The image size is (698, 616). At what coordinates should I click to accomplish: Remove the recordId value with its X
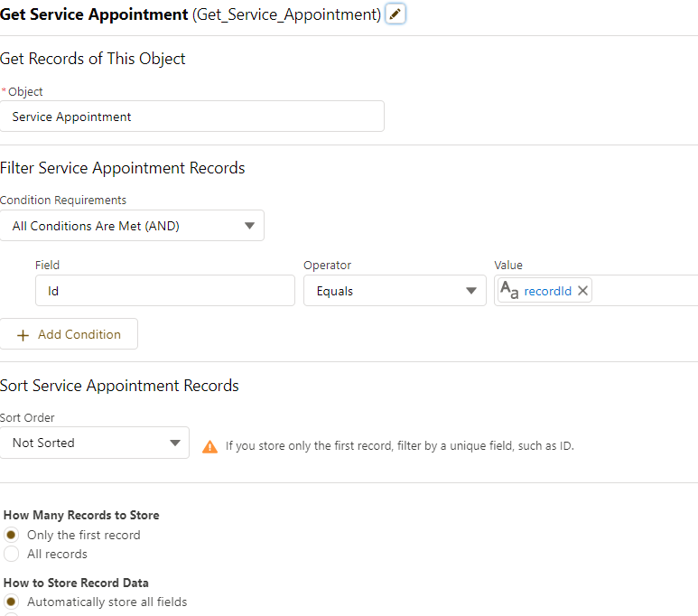[x=582, y=291]
